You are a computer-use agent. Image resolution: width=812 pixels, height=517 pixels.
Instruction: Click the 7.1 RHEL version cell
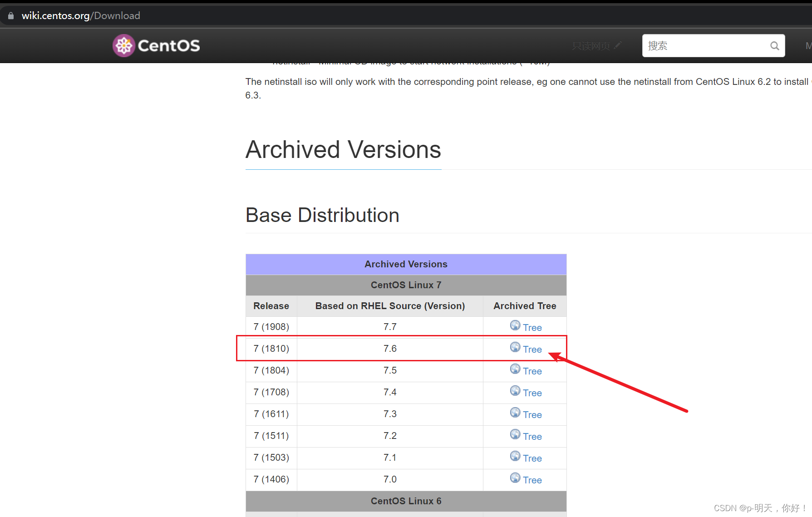point(390,458)
